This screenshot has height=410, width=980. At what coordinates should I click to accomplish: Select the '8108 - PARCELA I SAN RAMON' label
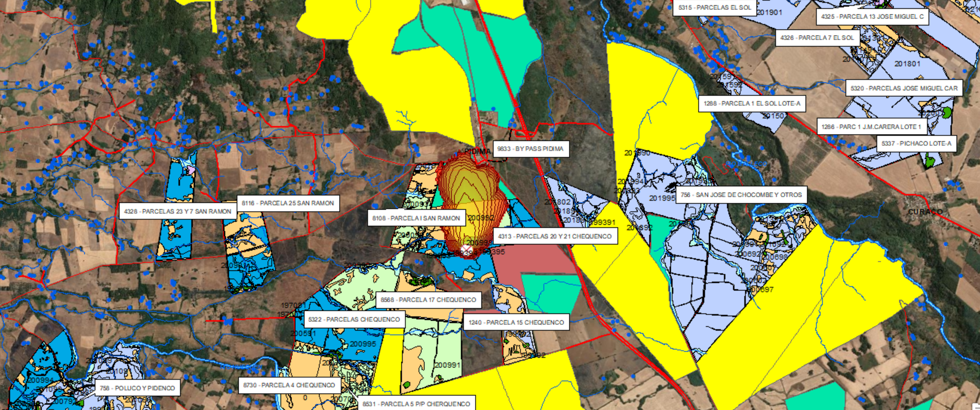[x=416, y=218]
